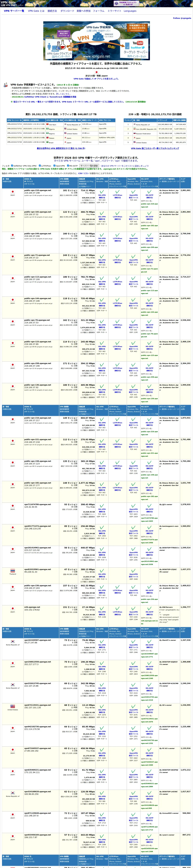
Task: Go to the 接続方法 page
Action: (x=52, y=11)
